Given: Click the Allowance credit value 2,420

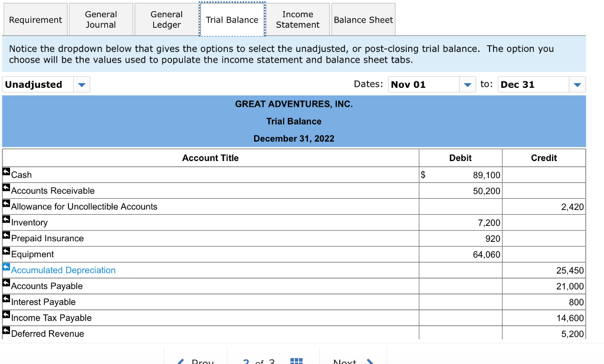Looking at the screenshot, I should click(572, 207).
